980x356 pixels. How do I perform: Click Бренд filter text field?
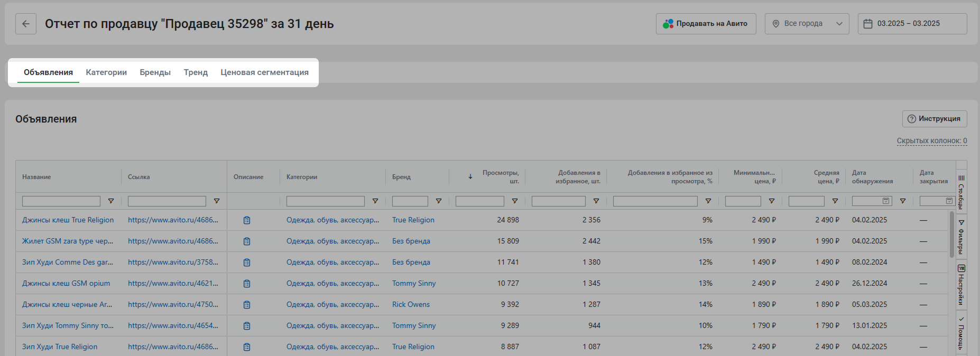[410, 201]
